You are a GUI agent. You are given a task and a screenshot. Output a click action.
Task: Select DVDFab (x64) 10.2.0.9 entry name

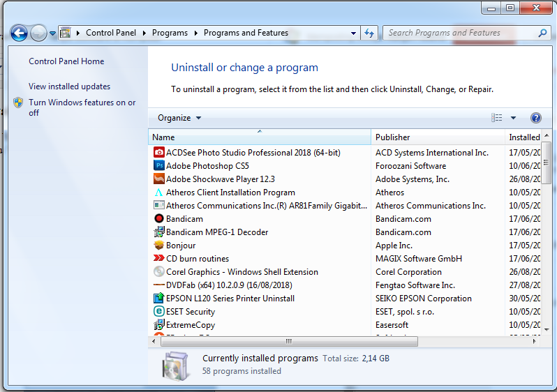tap(229, 285)
